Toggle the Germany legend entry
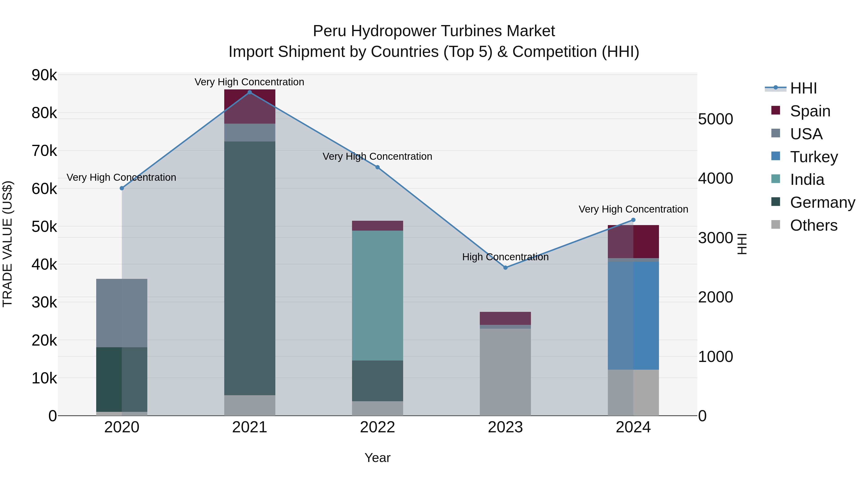 click(813, 202)
